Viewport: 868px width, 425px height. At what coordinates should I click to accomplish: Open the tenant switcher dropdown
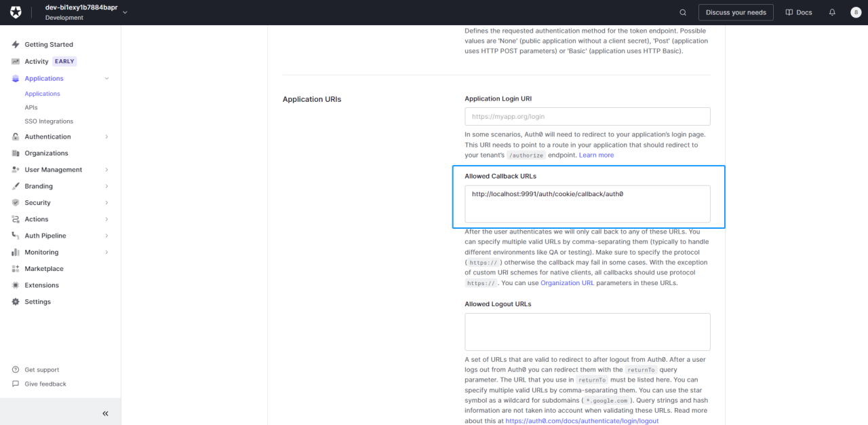pos(125,12)
